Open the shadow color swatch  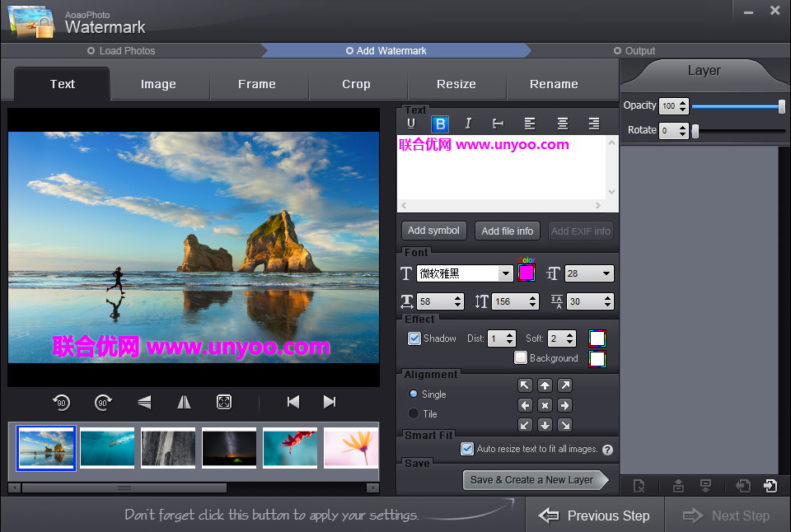click(x=597, y=338)
